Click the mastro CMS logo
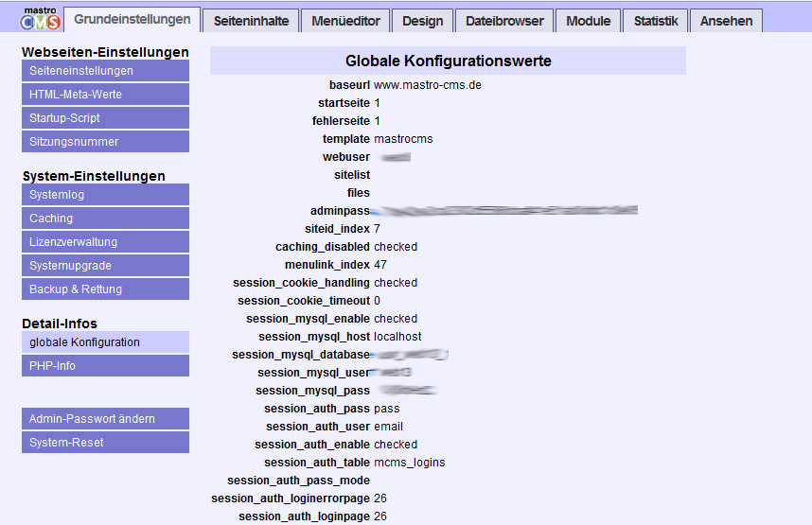 41,19
